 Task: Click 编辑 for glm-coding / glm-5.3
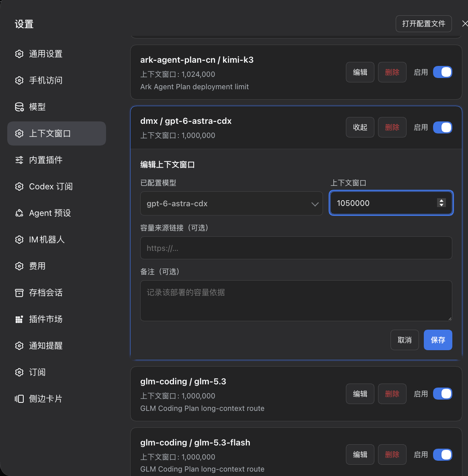(360, 394)
